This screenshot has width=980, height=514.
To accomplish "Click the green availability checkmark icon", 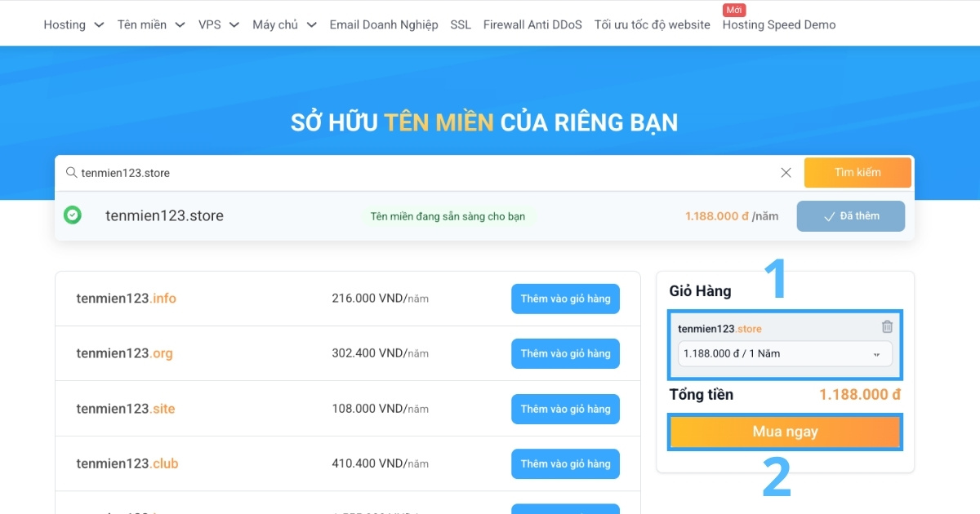I will (x=73, y=215).
